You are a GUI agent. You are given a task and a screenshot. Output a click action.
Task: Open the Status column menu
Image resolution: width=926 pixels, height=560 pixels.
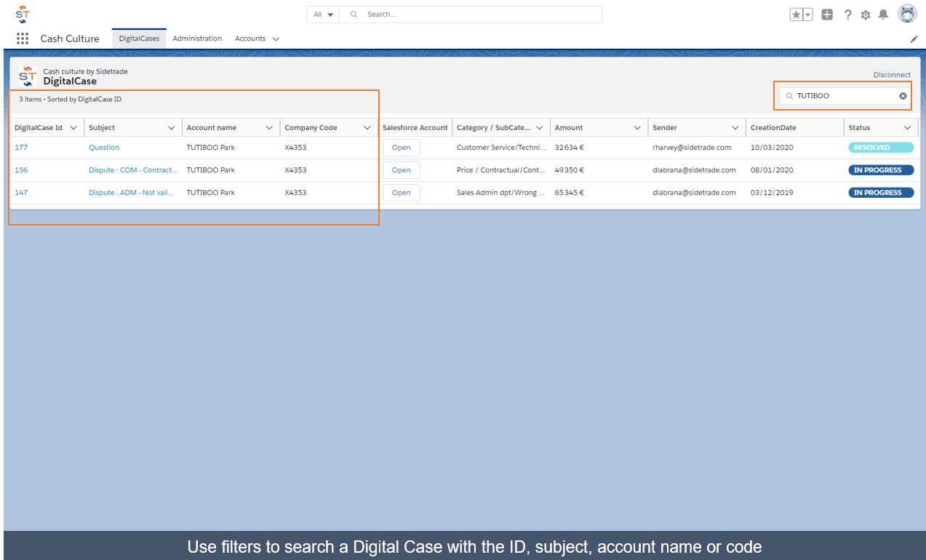pos(908,128)
